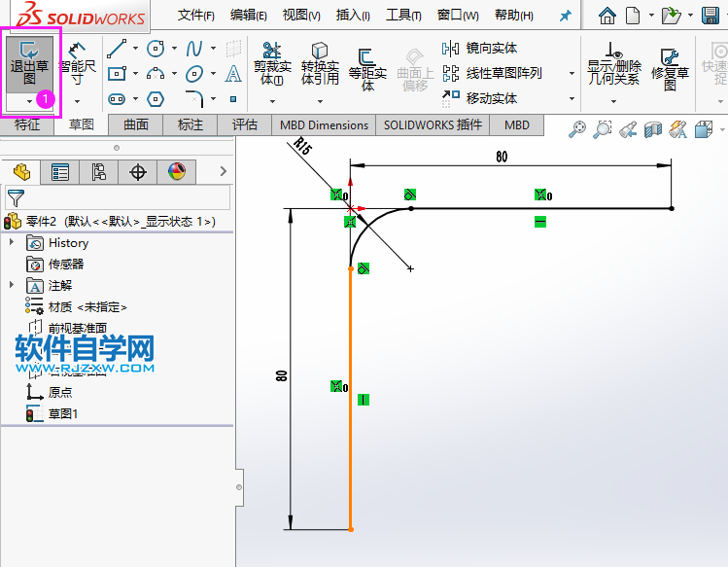Click the Open file icon
The height and width of the screenshot is (567, 728).
pos(671,16)
